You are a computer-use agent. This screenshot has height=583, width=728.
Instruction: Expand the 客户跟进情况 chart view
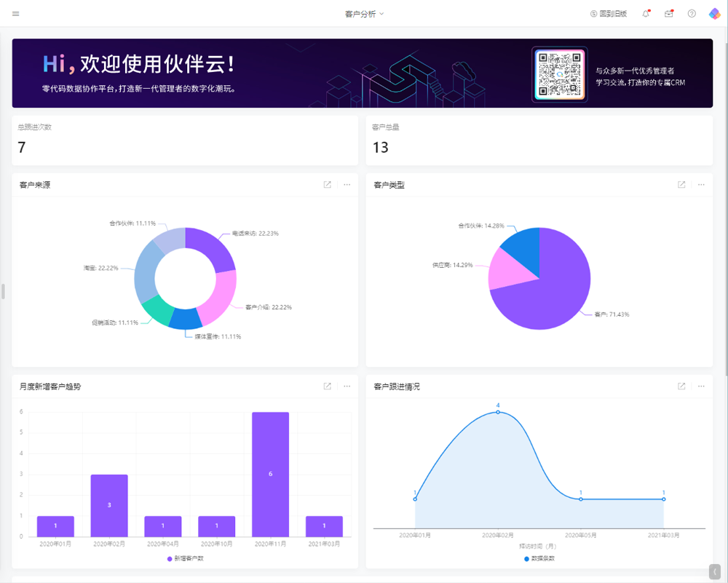pyautogui.click(x=681, y=386)
